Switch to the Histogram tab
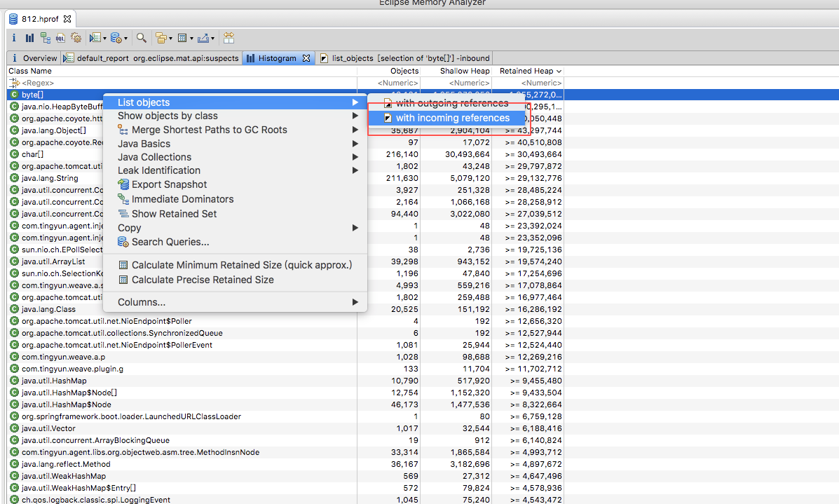839x504 pixels. [x=278, y=57]
